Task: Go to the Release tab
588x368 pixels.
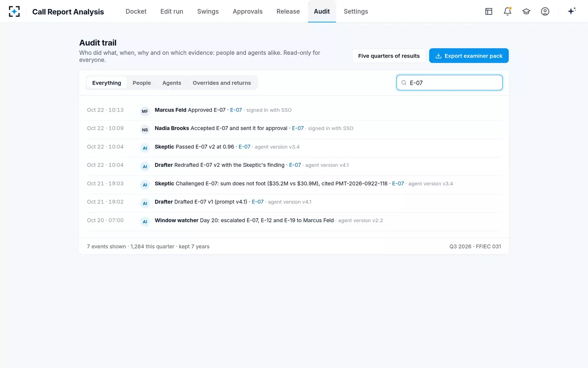Action: pos(288,11)
